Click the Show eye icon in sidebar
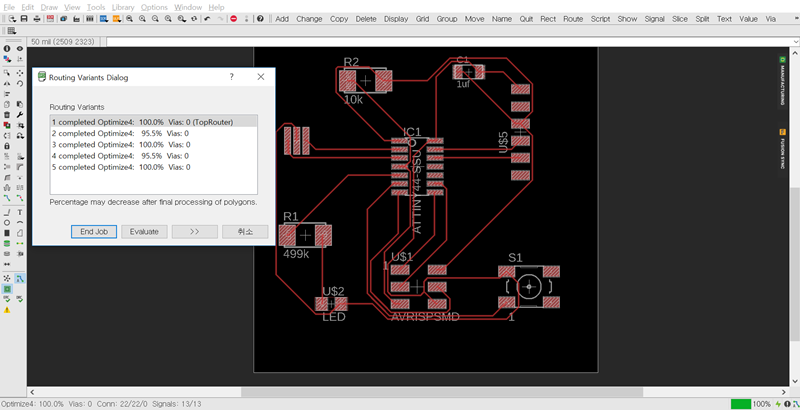 (x=20, y=47)
